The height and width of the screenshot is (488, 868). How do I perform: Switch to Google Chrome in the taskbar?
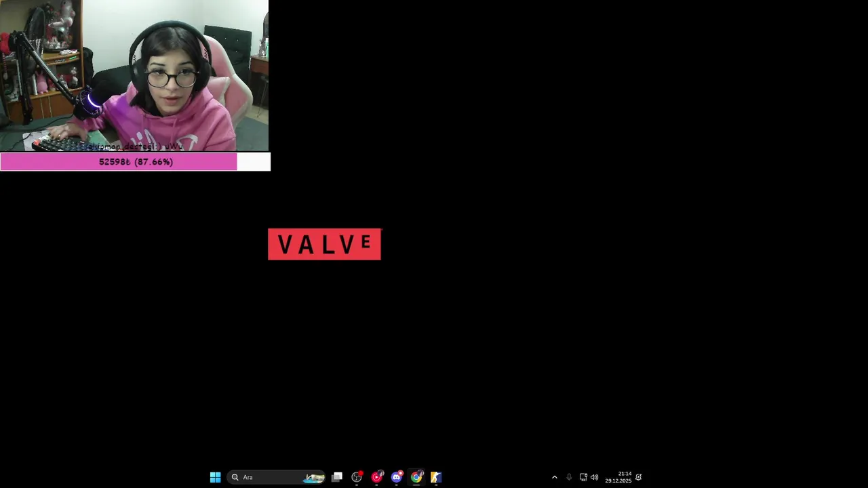(x=416, y=477)
